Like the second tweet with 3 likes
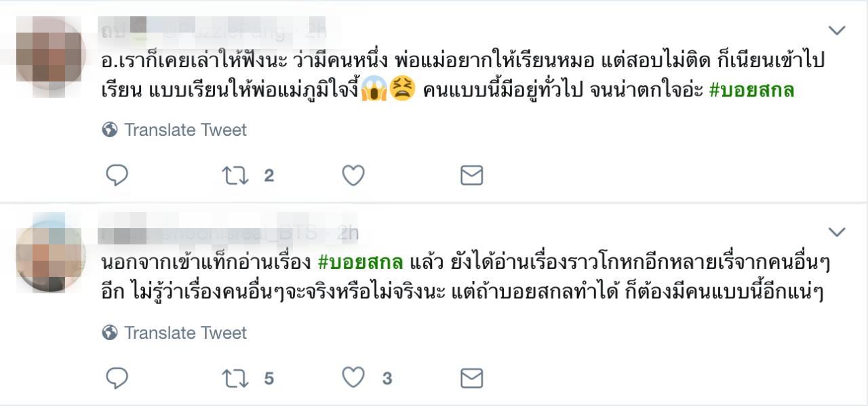868x406 pixels. [x=353, y=378]
